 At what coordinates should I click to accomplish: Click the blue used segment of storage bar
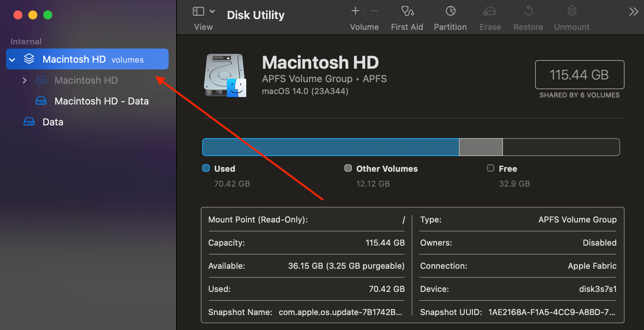tap(330, 147)
